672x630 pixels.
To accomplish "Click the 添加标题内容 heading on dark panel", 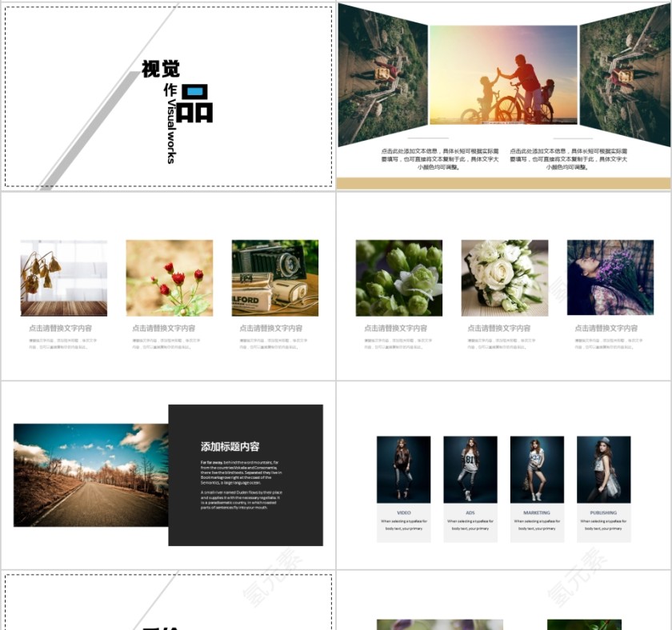I will 230,446.
